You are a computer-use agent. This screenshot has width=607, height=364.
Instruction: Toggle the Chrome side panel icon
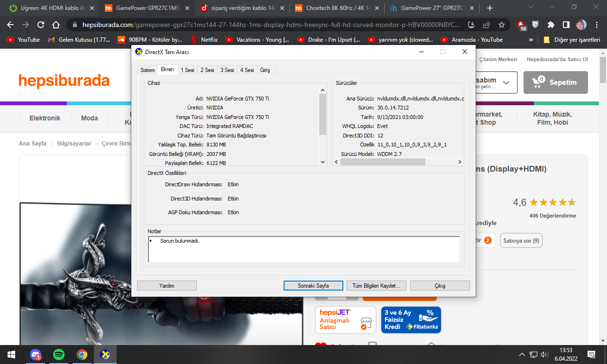click(566, 25)
